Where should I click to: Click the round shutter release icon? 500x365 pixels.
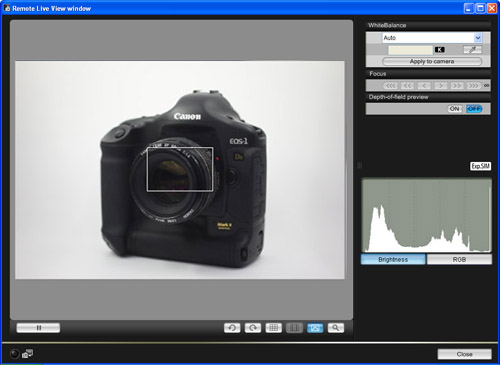tap(14, 354)
